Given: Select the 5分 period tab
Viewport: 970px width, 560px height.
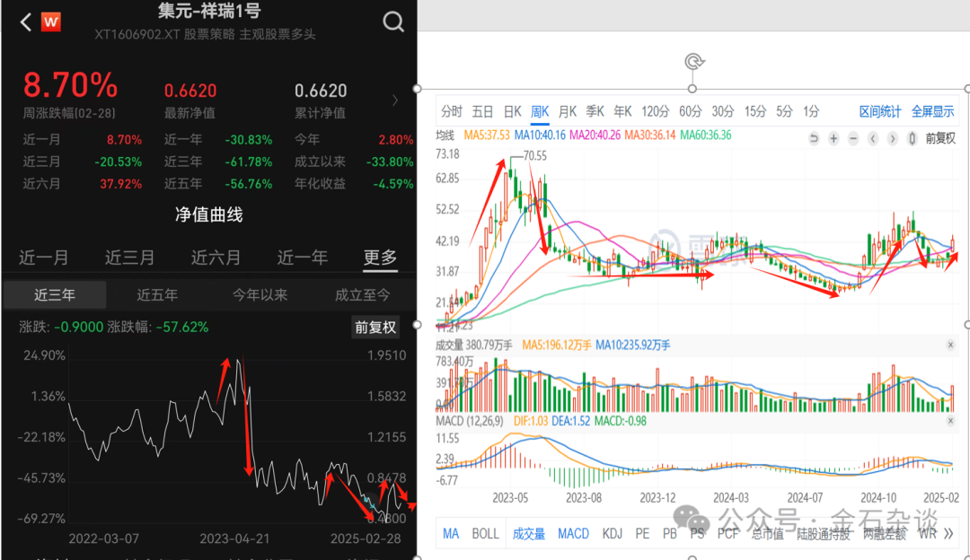Looking at the screenshot, I should pyautogui.click(x=784, y=111).
